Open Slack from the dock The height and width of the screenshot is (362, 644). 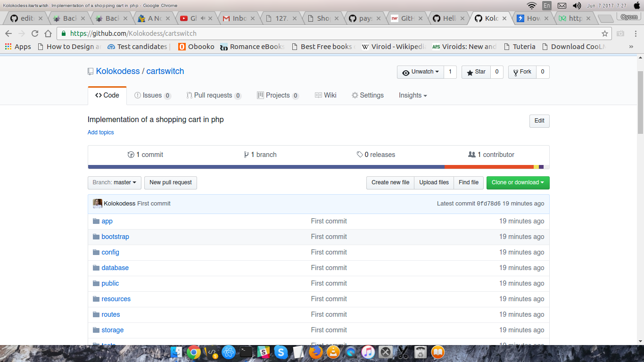click(264, 352)
